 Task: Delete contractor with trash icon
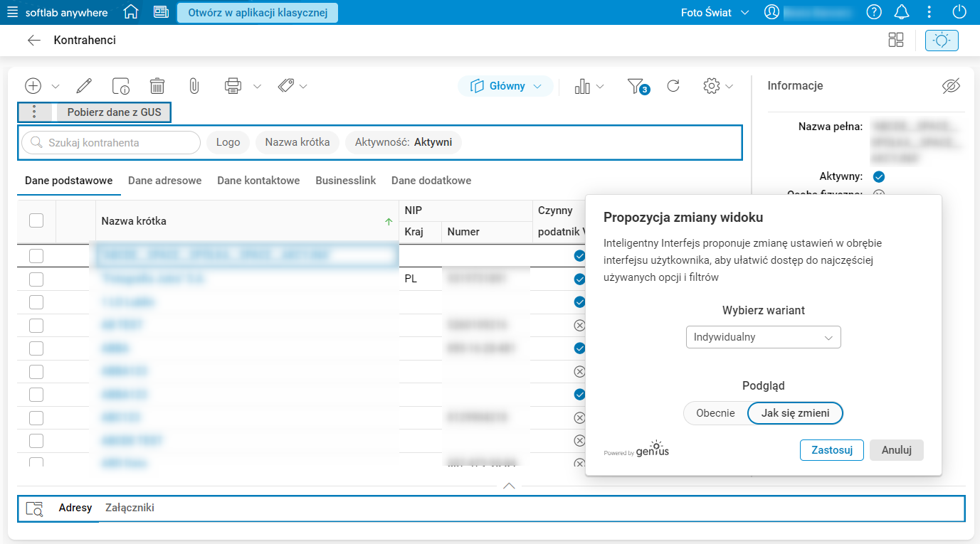pos(157,86)
